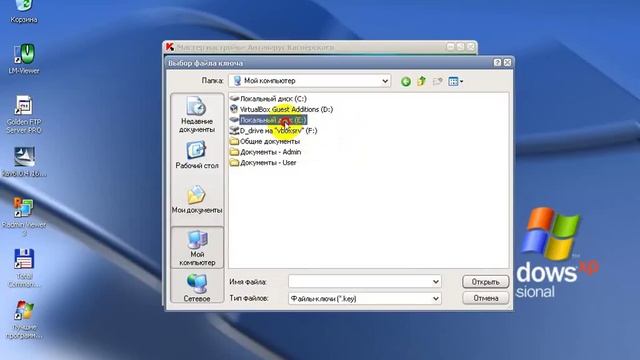This screenshot has height=360, width=640.
Task: Select the Shared Documents folder
Action: pyautogui.click(x=265, y=141)
